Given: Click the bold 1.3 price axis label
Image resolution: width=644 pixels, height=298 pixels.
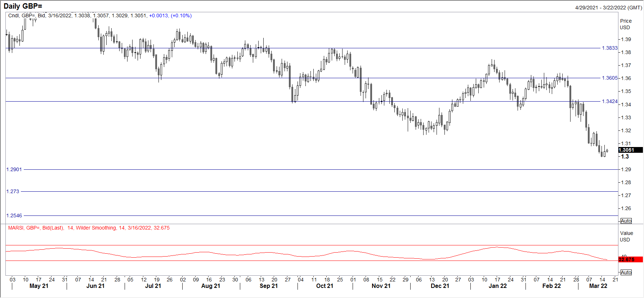Looking at the screenshot, I should pyautogui.click(x=625, y=156).
